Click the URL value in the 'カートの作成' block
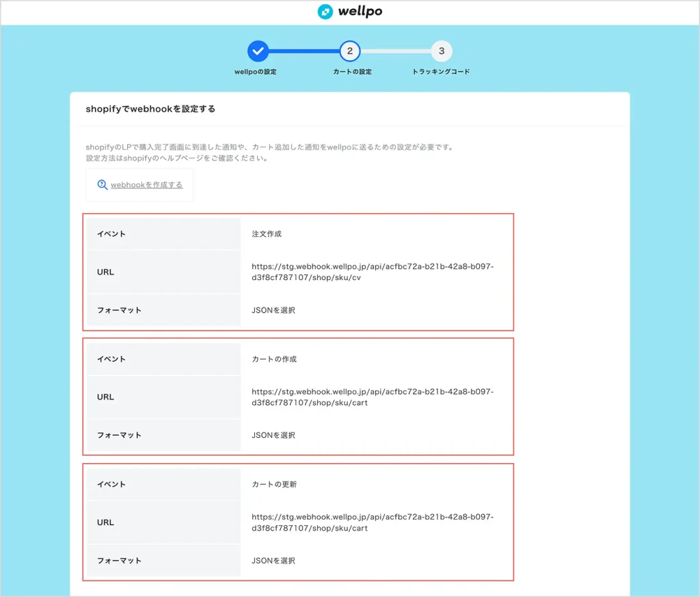 [x=372, y=397]
